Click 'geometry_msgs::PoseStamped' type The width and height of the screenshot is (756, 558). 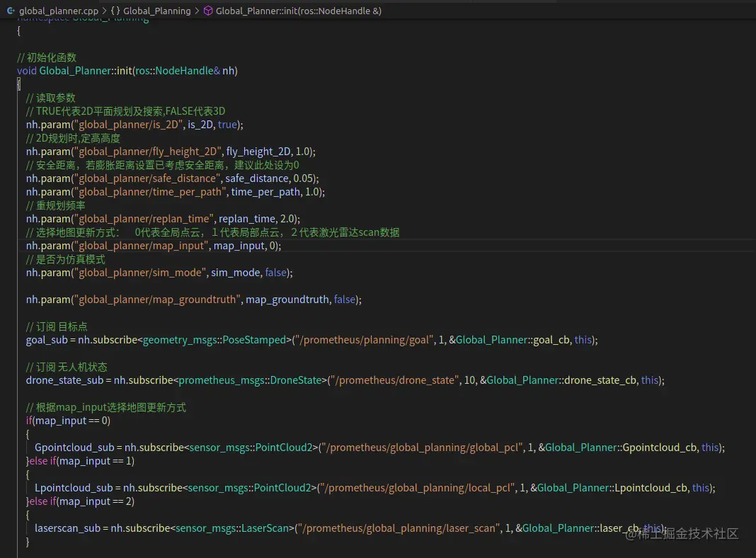point(214,340)
